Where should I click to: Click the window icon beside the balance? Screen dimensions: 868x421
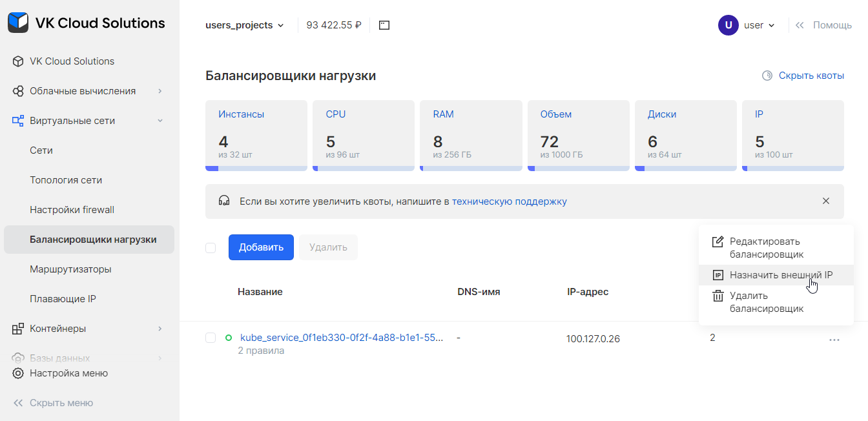click(384, 25)
